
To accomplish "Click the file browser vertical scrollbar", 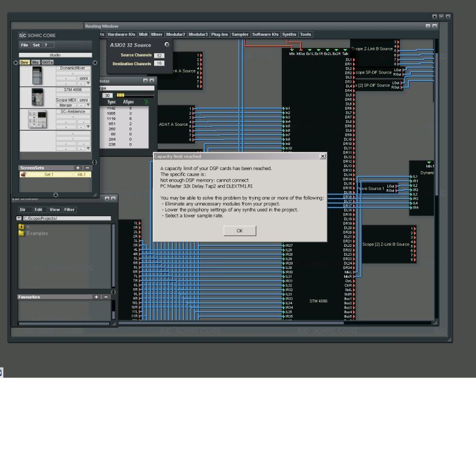I will pos(113,256).
